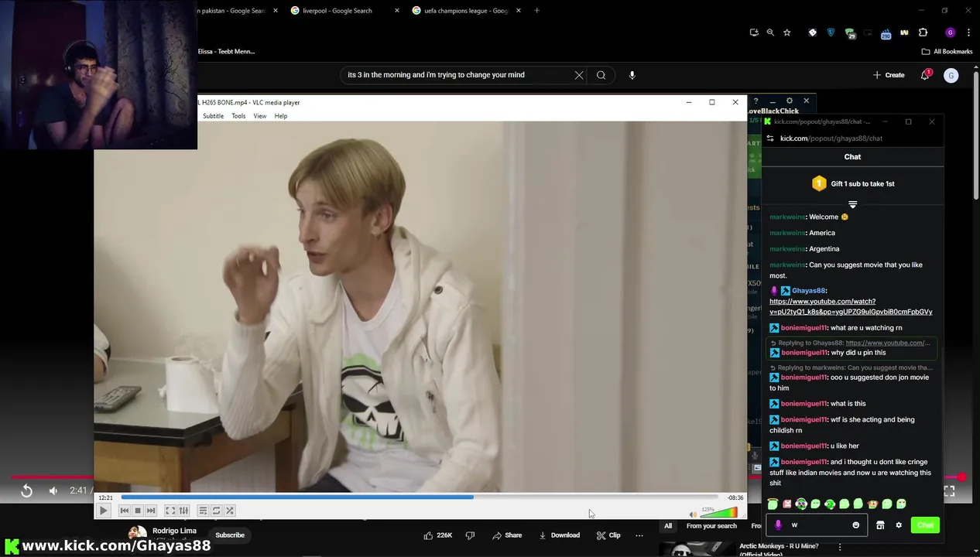This screenshot has width=980, height=557.
Task: Toggle the VLC playlist view
Action: point(203,511)
